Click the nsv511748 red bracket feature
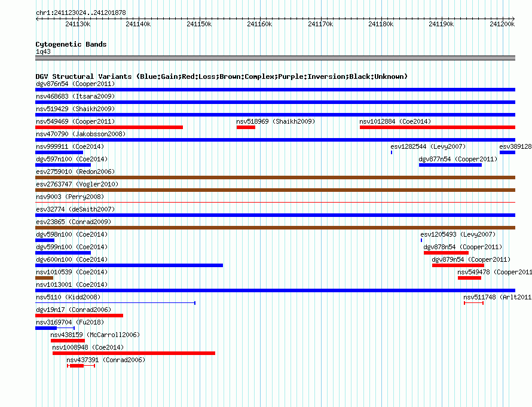Viewport: 532px width, 407px height. pyautogui.click(x=473, y=302)
